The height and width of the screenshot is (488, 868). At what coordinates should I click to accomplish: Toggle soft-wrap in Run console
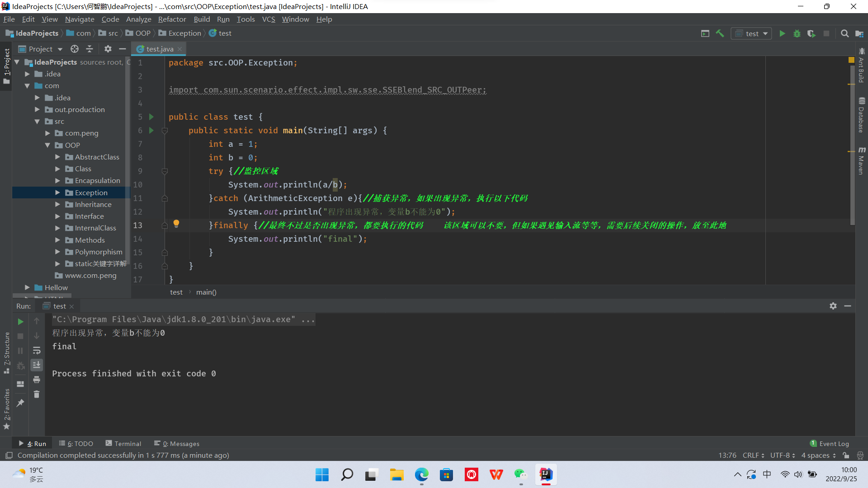[x=37, y=351]
